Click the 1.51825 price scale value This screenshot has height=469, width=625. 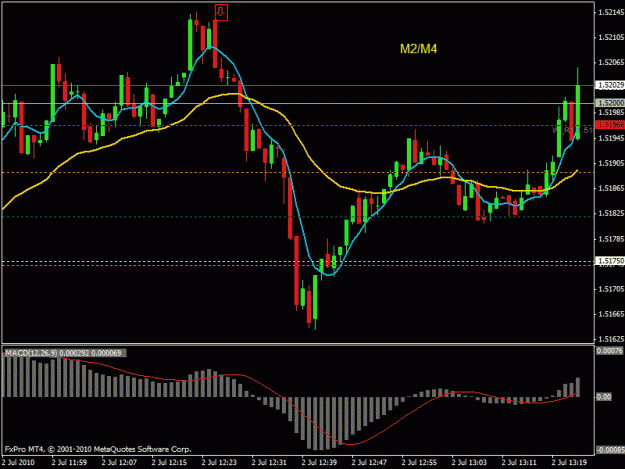(611, 213)
